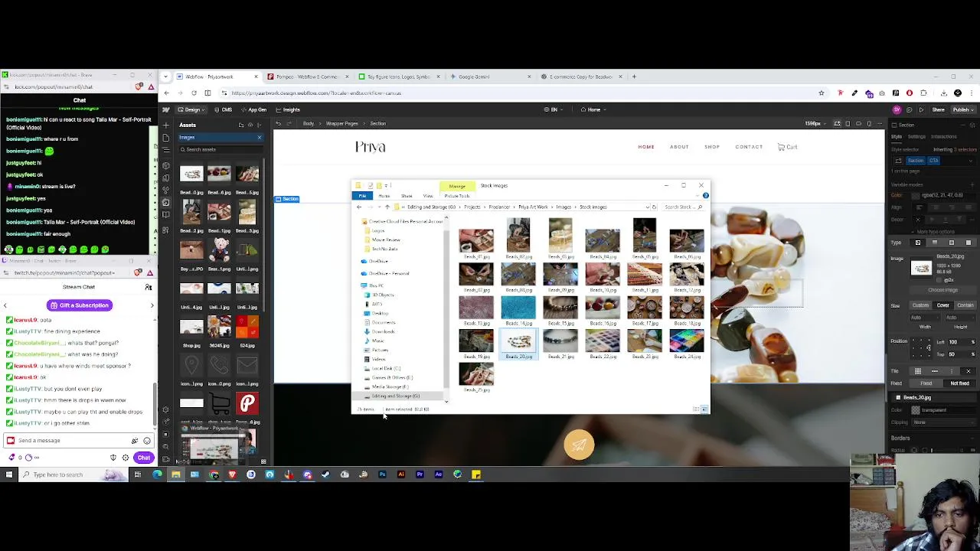980x551 pixels.
Task: Select the image background type option
Action: (x=918, y=243)
